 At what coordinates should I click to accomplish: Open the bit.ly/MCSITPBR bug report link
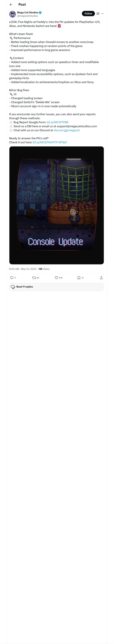coord(57,122)
